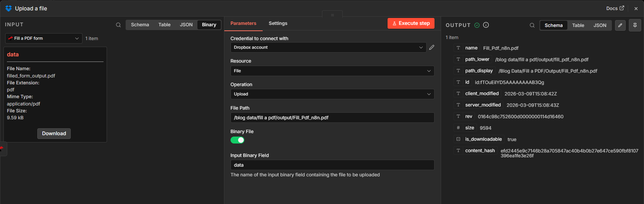Edit Dropbox credential with pencil icon
The height and width of the screenshot is (204, 644).
pyautogui.click(x=432, y=47)
